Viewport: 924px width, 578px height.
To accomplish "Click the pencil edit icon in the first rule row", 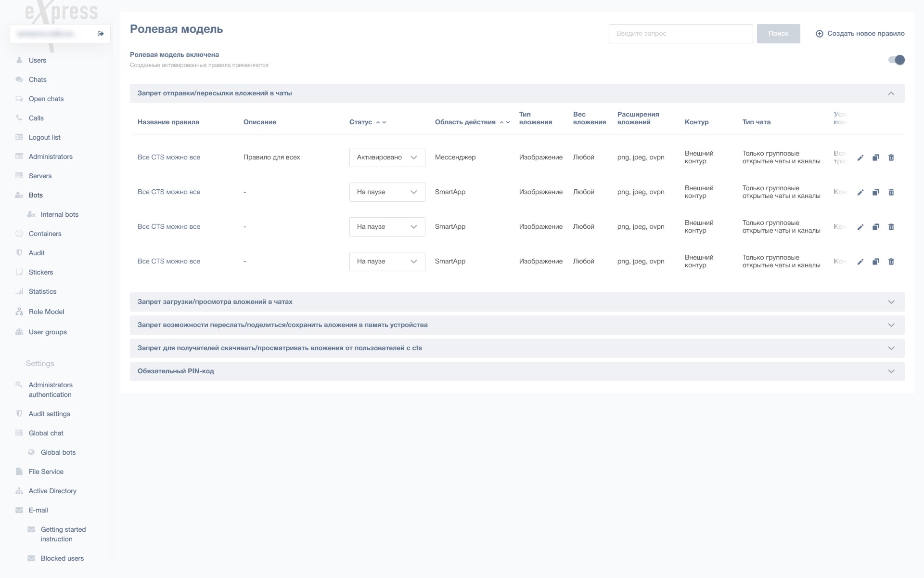I will coord(860,158).
